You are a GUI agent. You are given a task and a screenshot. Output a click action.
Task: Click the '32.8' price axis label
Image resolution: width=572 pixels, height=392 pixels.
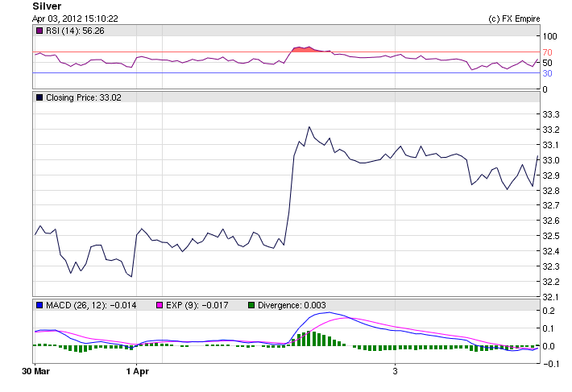(x=551, y=191)
